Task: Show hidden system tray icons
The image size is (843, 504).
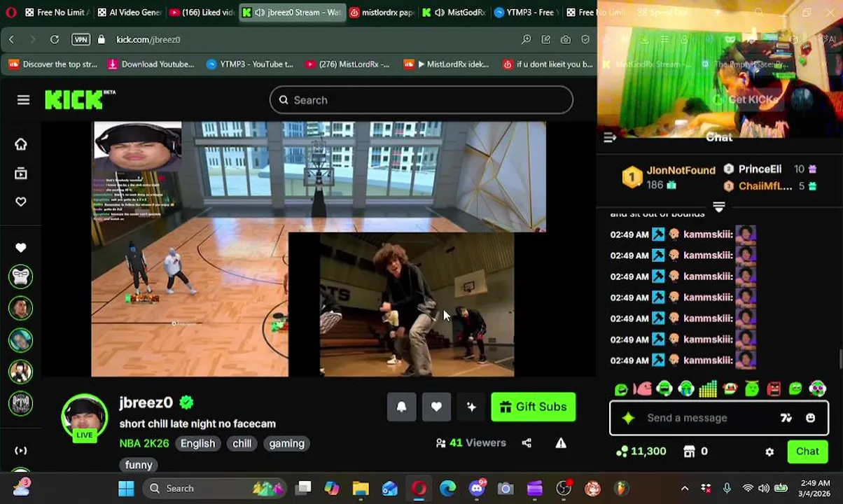Action: [x=685, y=489]
